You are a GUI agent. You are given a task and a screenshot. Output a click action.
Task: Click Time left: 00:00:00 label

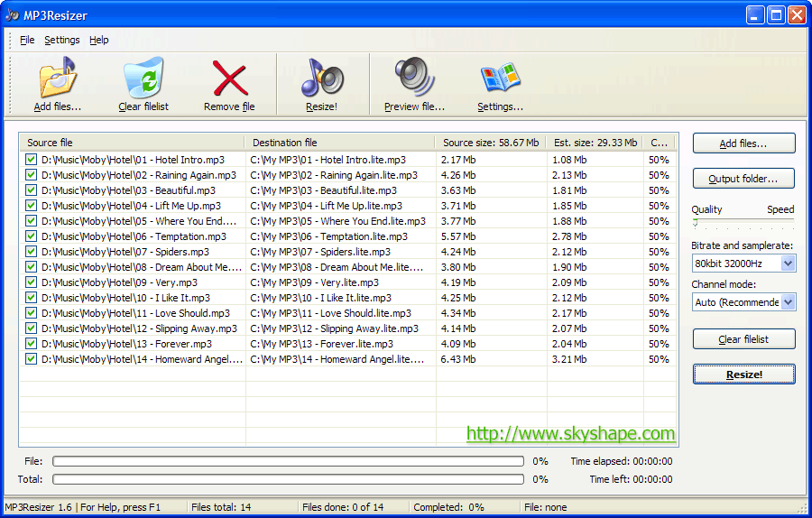tap(631, 479)
